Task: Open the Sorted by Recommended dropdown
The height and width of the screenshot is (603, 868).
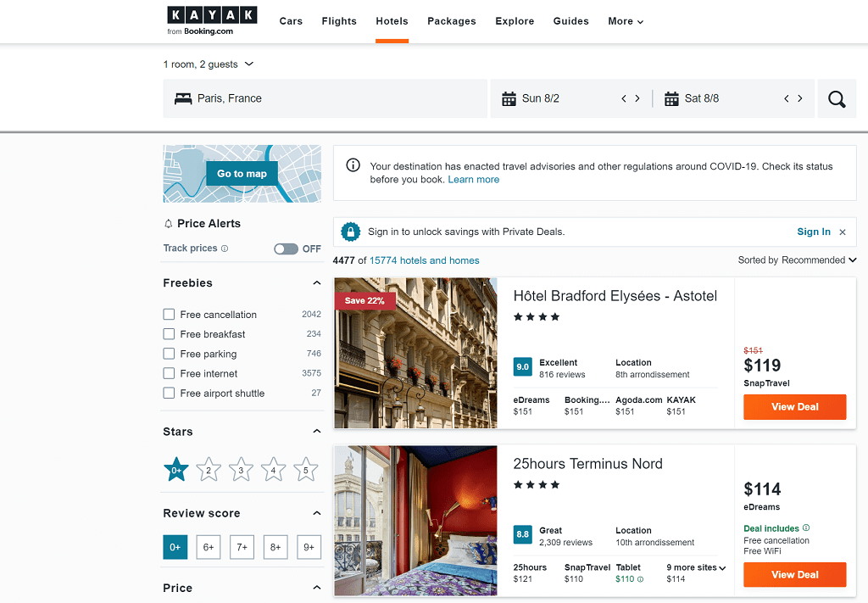Action: (x=797, y=260)
